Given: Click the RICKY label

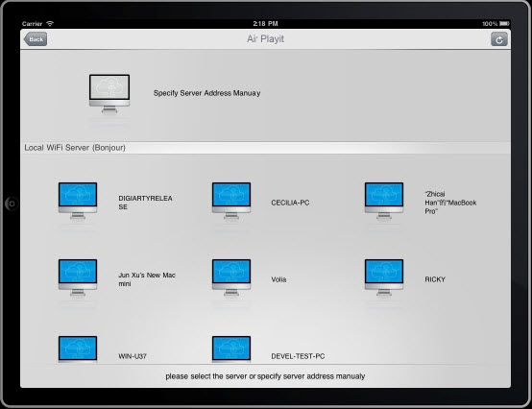Looking at the screenshot, I should click(435, 279).
